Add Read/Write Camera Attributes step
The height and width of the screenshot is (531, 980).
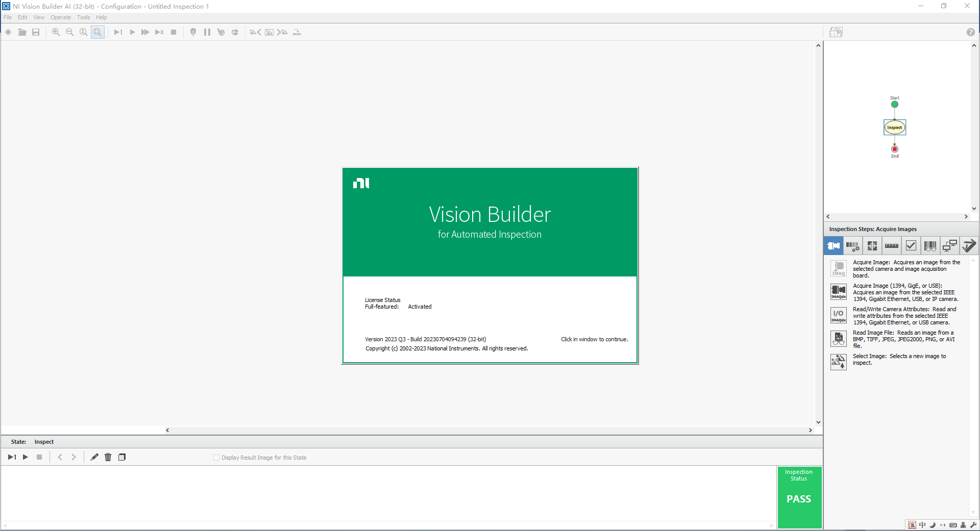click(x=839, y=315)
